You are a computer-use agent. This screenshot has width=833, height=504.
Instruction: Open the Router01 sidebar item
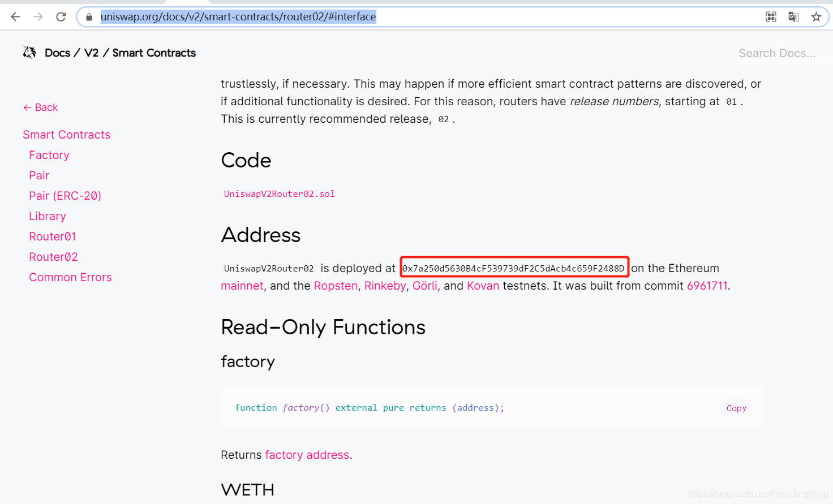pyautogui.click(x=53, y=236)
